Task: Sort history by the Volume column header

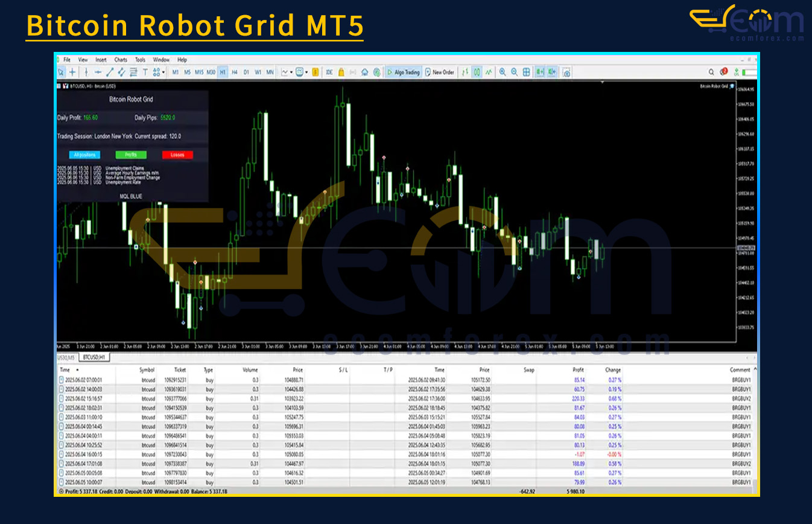Action: (250, 370)
